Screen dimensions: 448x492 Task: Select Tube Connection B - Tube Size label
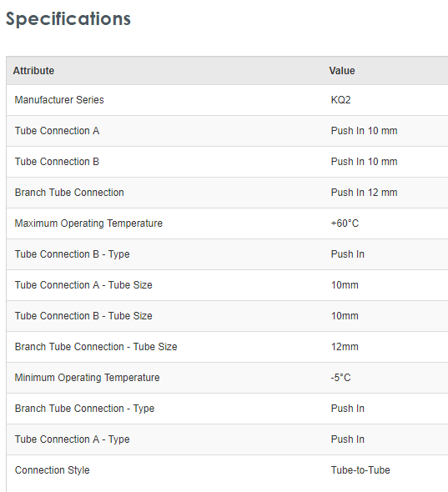83,316
